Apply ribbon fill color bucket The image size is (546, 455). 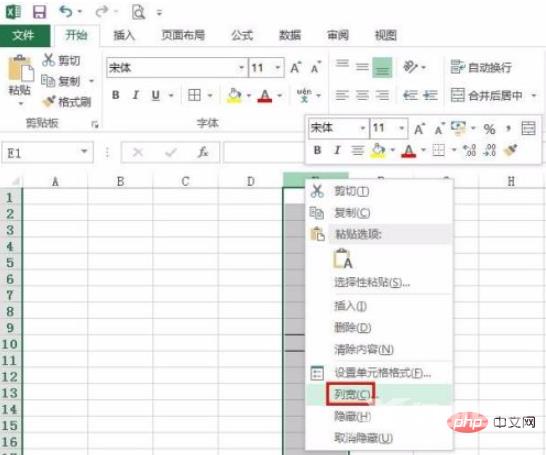(x=234, y=95)
